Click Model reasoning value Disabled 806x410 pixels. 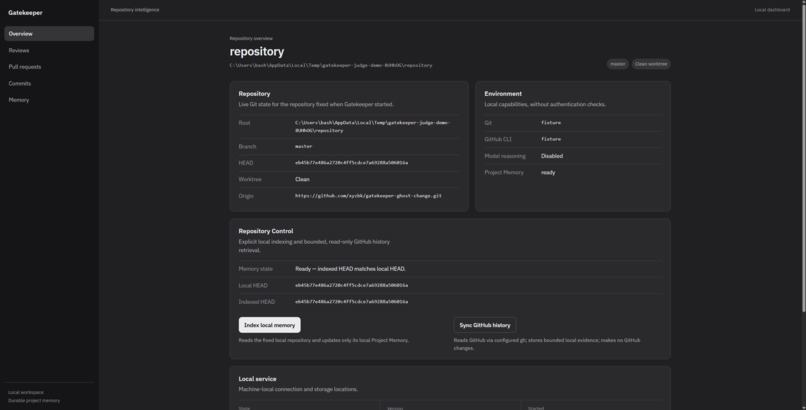(552, 156)
